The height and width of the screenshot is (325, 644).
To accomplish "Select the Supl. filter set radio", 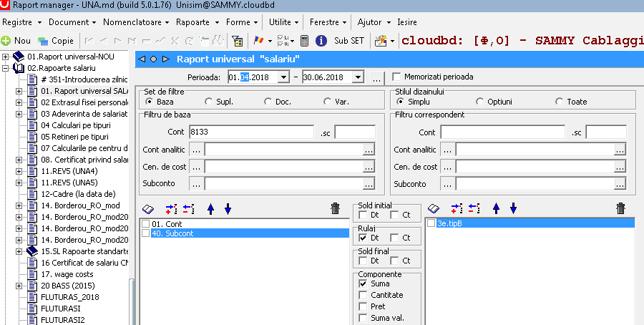I will pos(209,102).
